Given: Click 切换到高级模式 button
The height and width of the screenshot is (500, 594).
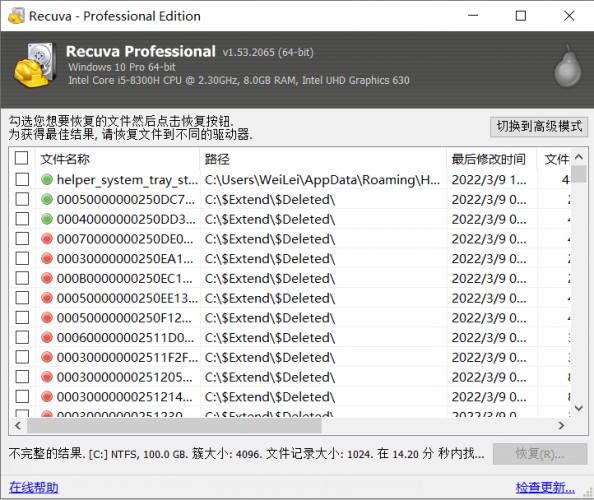Looking at the screenshot, I should [539, 127].
